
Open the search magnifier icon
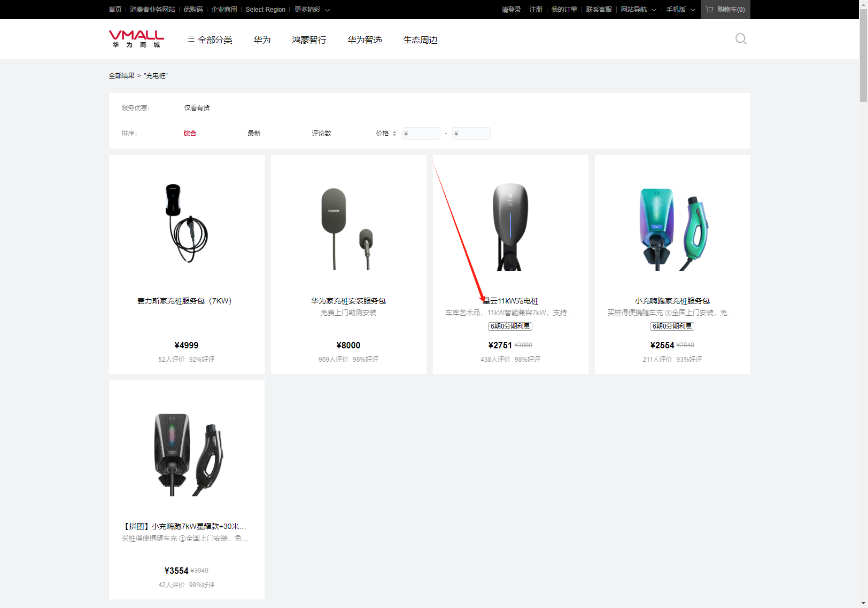tap(741, 39)
